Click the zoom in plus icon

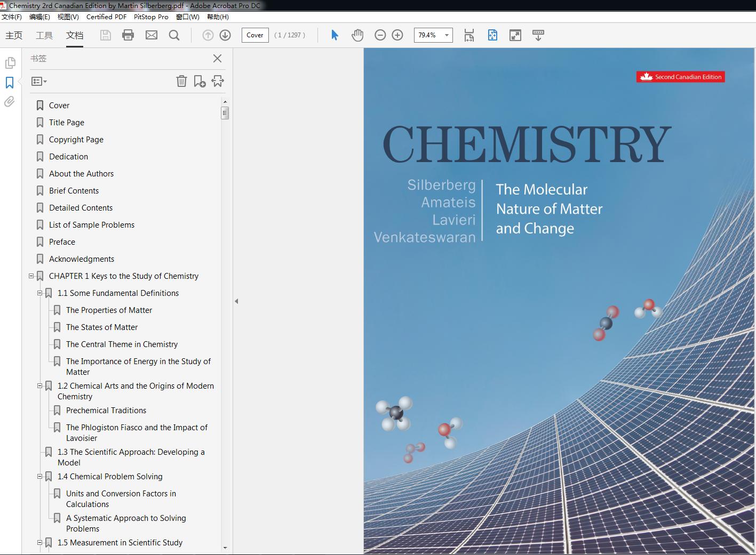click(397, 35)
